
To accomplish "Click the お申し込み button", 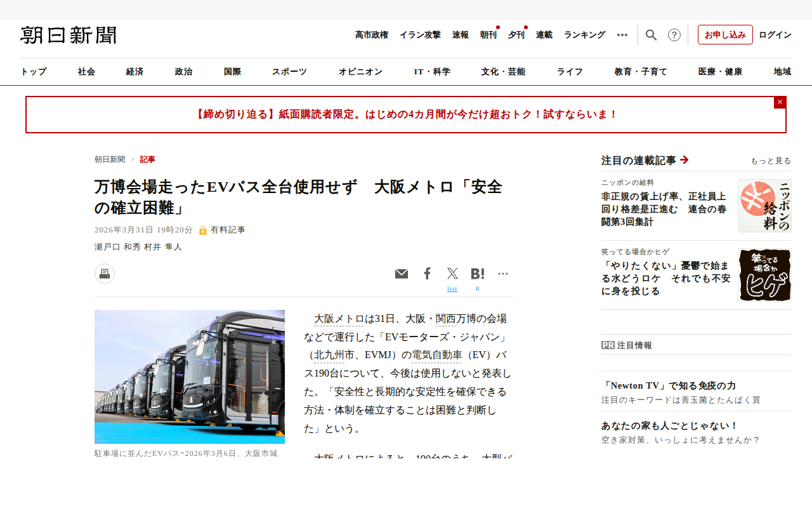I will point(725,35).
